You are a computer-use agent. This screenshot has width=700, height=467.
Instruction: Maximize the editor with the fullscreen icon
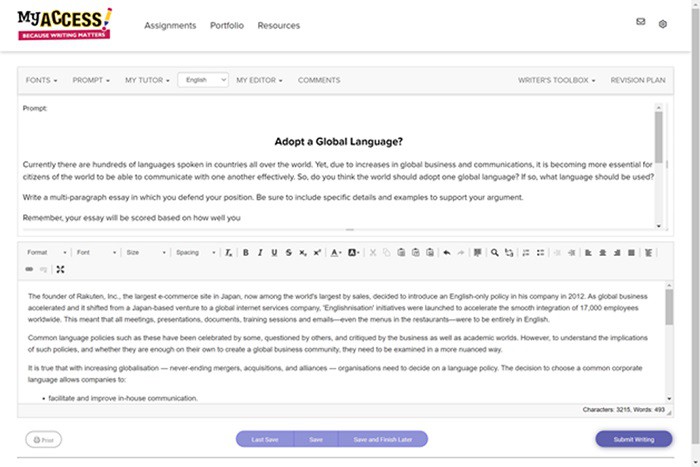(60, 269)
